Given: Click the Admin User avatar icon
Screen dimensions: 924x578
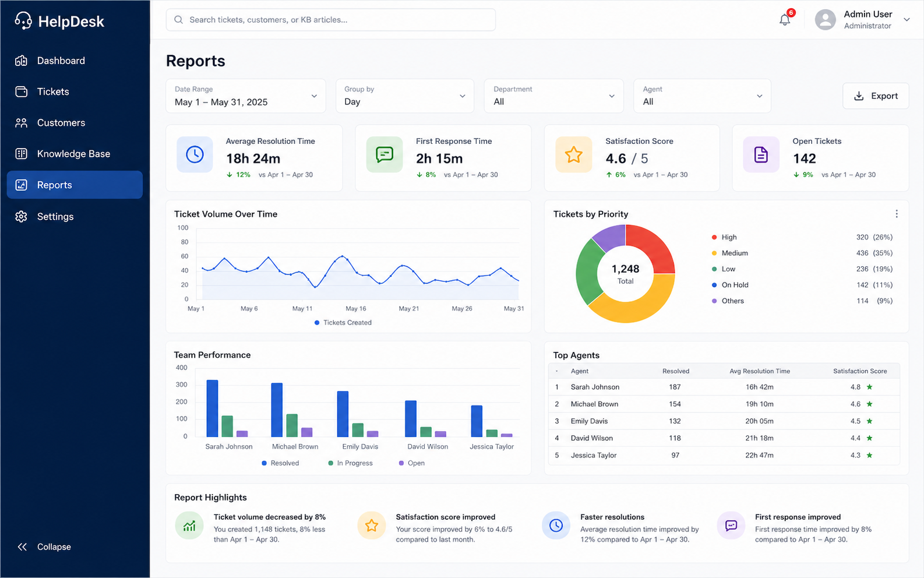Looking at the screenshot, I should pyautogui.click(x=825, y=20).
